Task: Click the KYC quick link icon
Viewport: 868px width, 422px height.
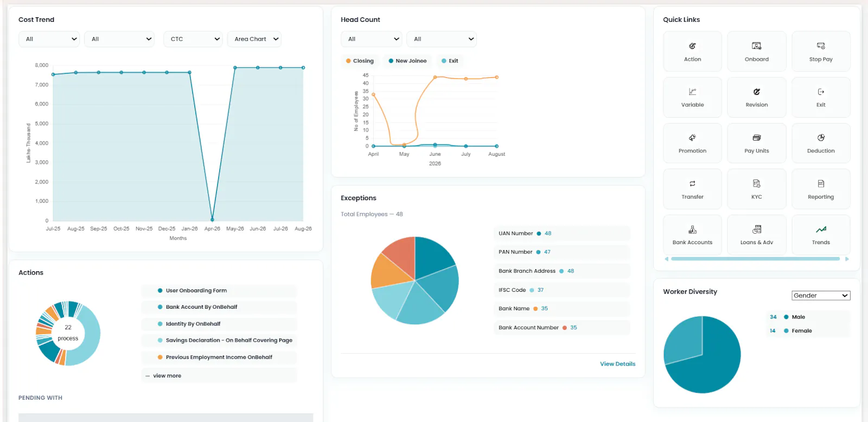Action: [756, 184]
